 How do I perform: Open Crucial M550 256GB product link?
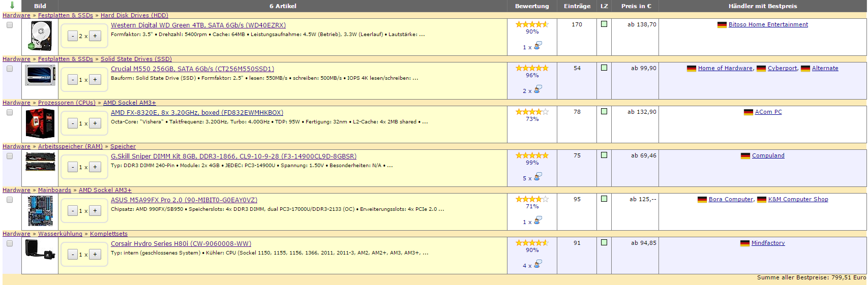tap(192, 69)
